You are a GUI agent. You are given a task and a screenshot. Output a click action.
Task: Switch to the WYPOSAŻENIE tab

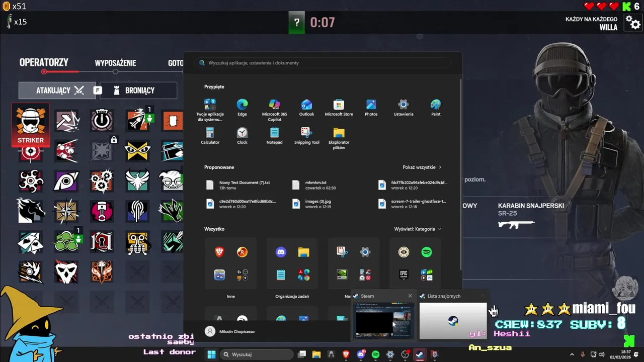(x=115, y=63)
